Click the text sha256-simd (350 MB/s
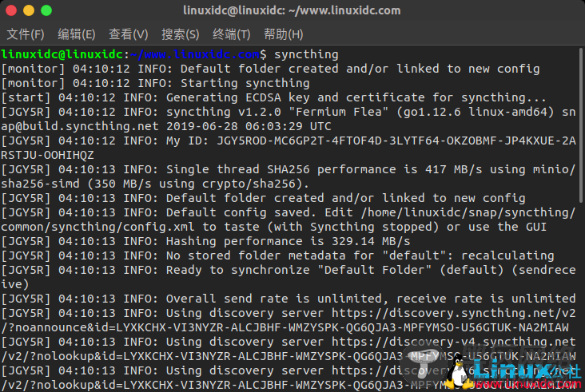The width and height of the screenshot is (585, 392). coord(76,184)
